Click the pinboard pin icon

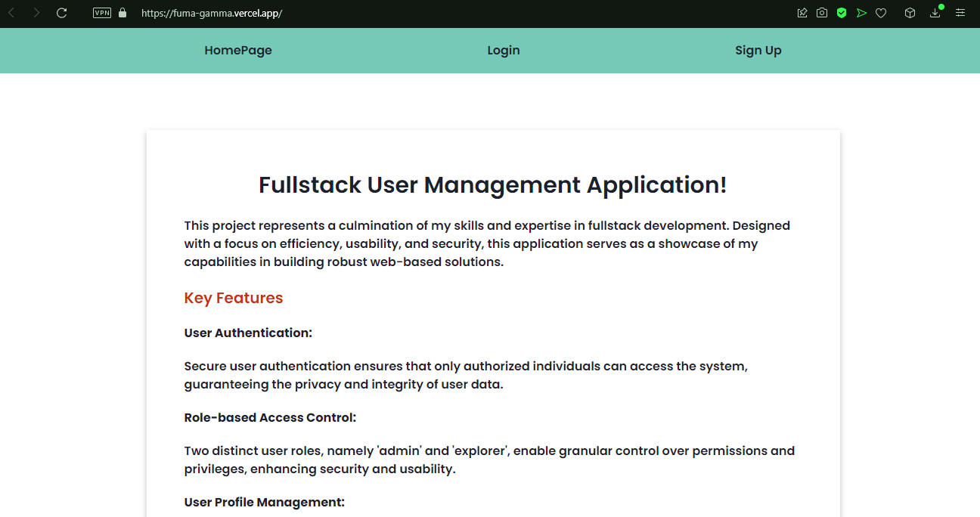tap(802, 13)
